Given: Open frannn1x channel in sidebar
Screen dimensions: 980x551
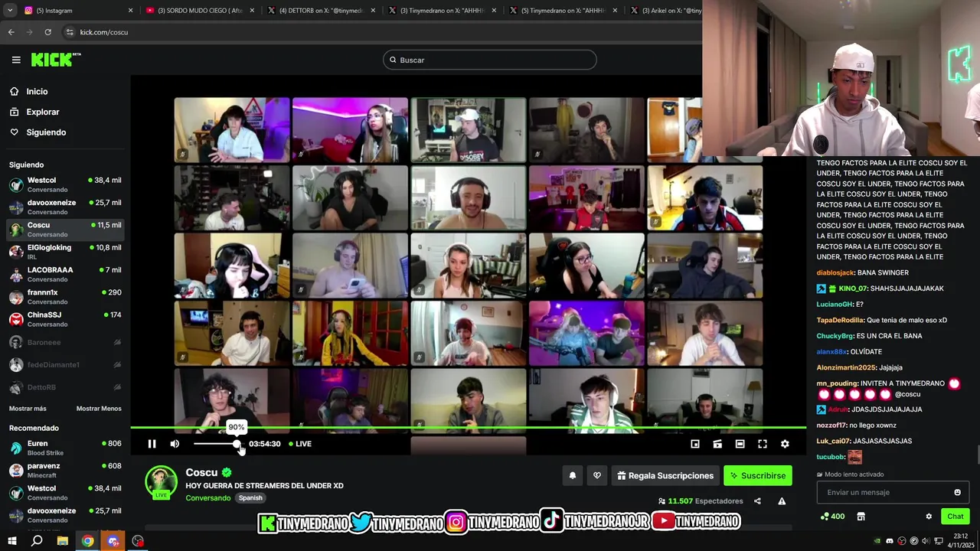Looking at the screenshot, I should [65, 296].
